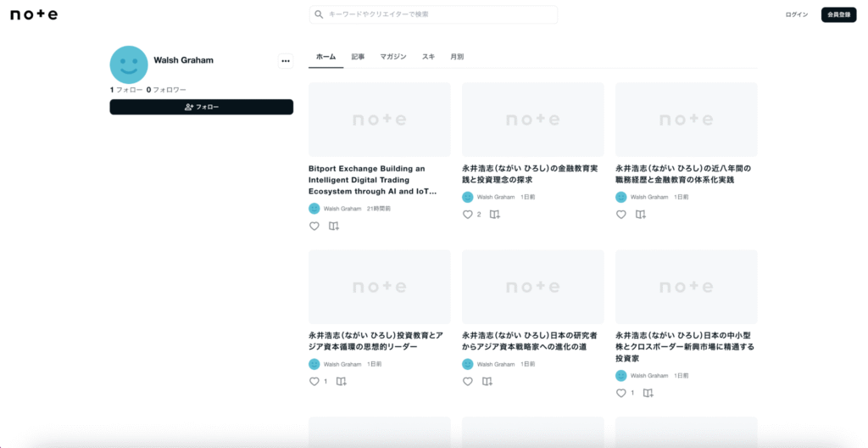Follow Walsh Graham with フォロー button
The width and height of the screenshot is (868, 448).
[202, 107]
